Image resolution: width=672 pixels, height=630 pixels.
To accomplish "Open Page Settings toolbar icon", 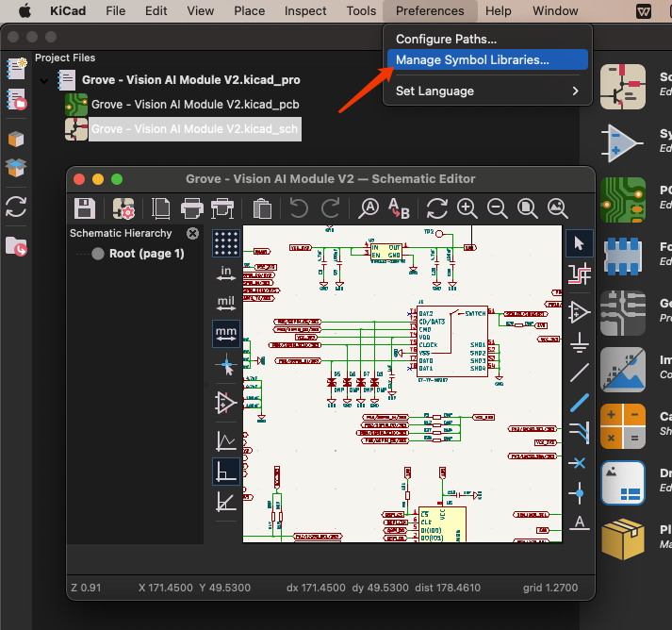I will coord(161,208).
